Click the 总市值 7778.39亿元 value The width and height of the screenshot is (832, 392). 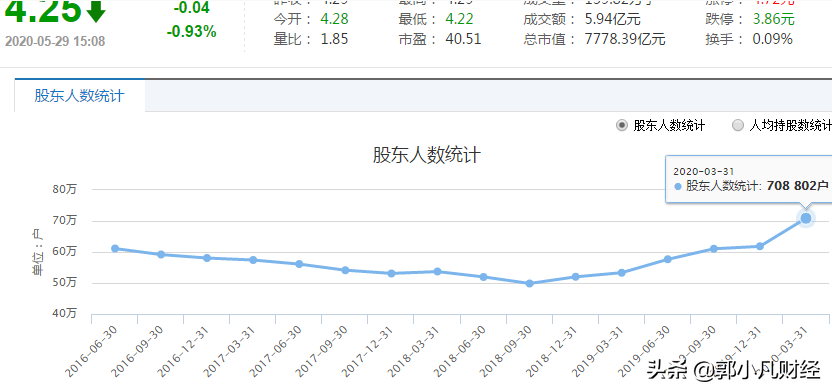[625, 39]
